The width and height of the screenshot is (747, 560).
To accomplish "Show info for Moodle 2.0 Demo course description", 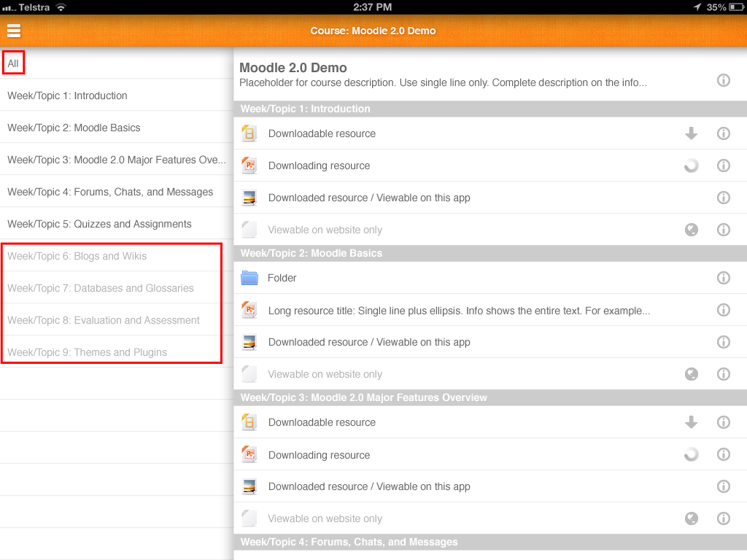I will (723, 80).
